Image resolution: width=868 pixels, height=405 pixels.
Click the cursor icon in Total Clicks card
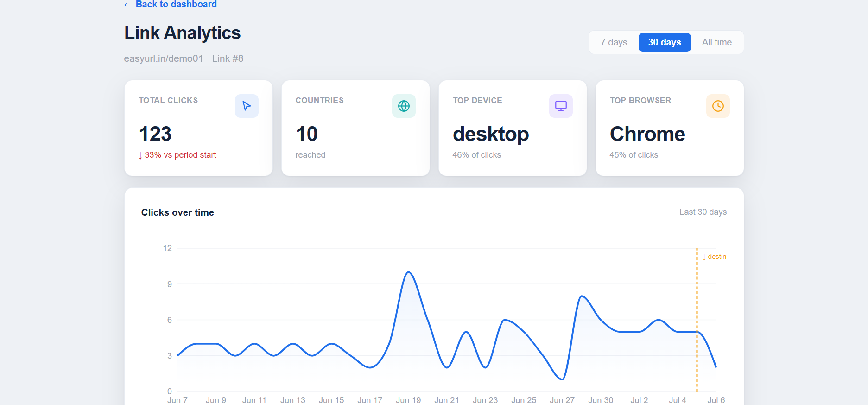coord(247,106)
